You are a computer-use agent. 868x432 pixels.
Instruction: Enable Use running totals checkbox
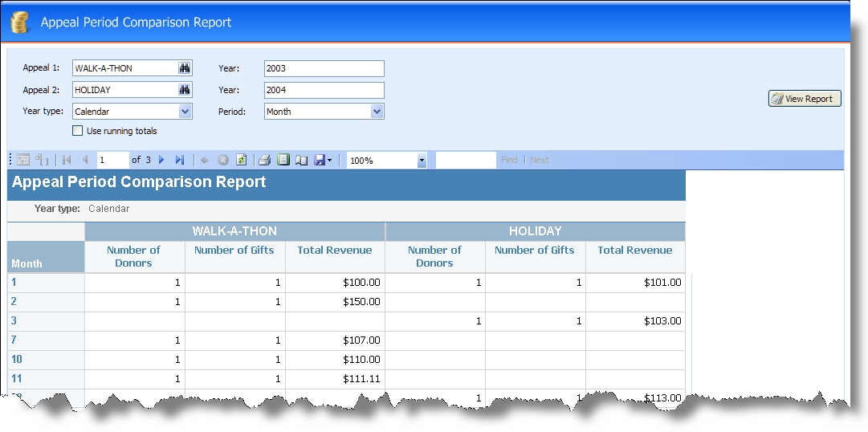coord(78,131)
